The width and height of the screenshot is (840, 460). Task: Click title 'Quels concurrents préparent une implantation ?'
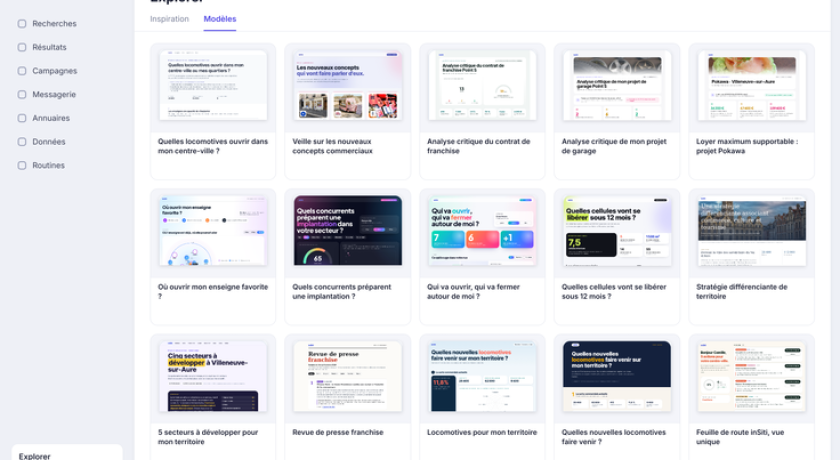[342, 291]
